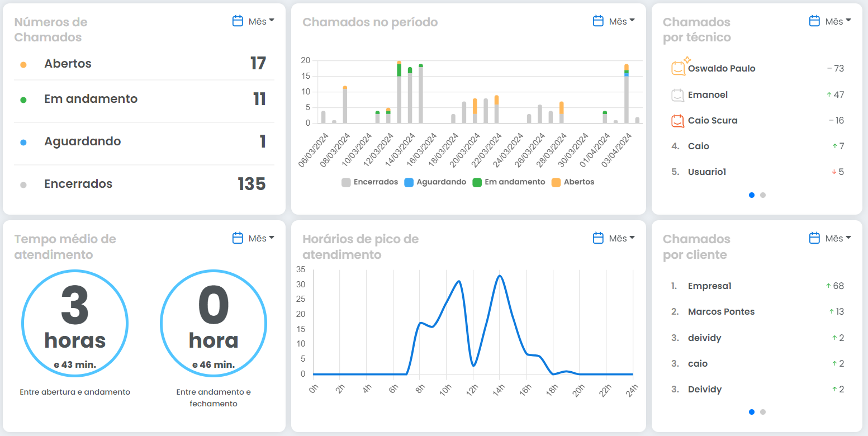This screenshot has width=868, height=436.
Task: Click capitalized client name Deividy
Action: pos(705,390)
